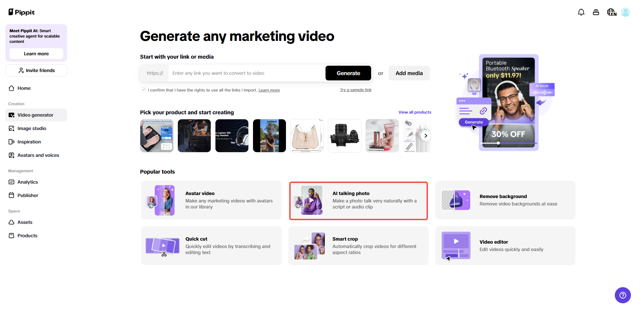Image resolution: width=644 pixels, height=316 pixels.
Task: Select the black camera product thumbnail
Action: [x=345, y=136]
